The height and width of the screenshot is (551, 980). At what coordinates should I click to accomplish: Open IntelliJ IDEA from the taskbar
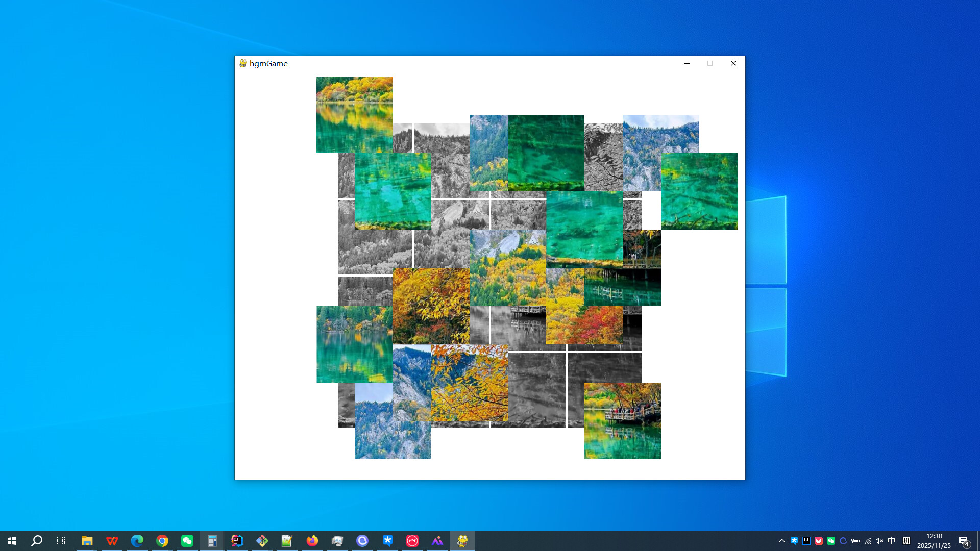237,540
